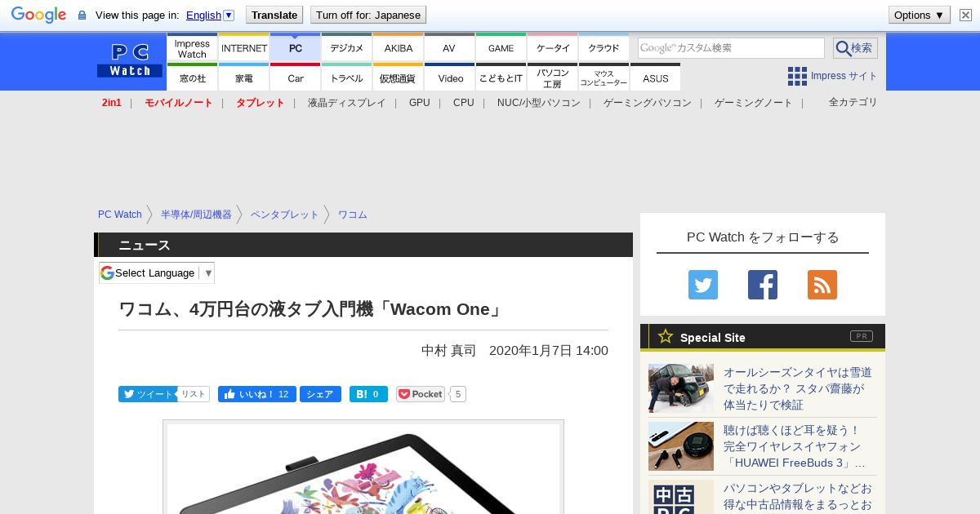This screenshot has height=514, width=980.
Task: Open the CPU category
Action: pyautogui.click(x=464, y=103)
